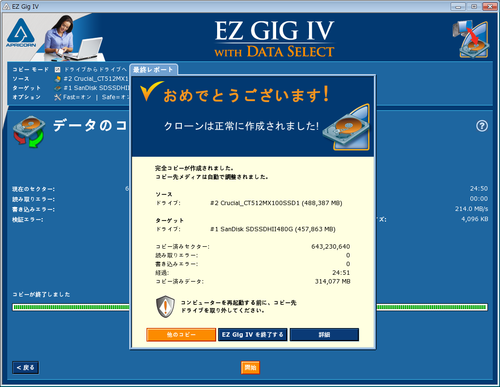
Task: Click the 現在のセクター label
Action: 34,189
